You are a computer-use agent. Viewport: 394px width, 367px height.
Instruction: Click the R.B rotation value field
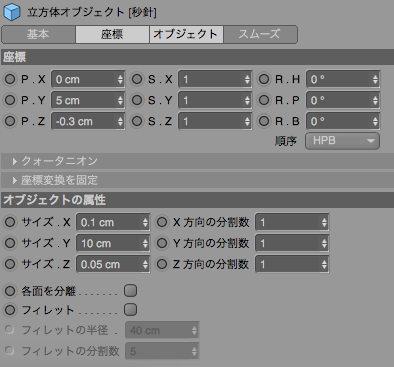[x=343, y=121]
